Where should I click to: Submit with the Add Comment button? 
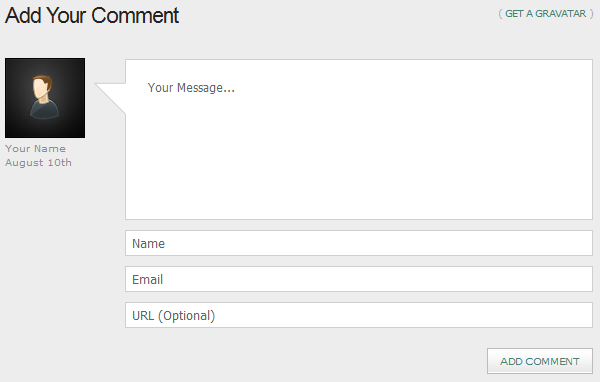coord(540,361)
